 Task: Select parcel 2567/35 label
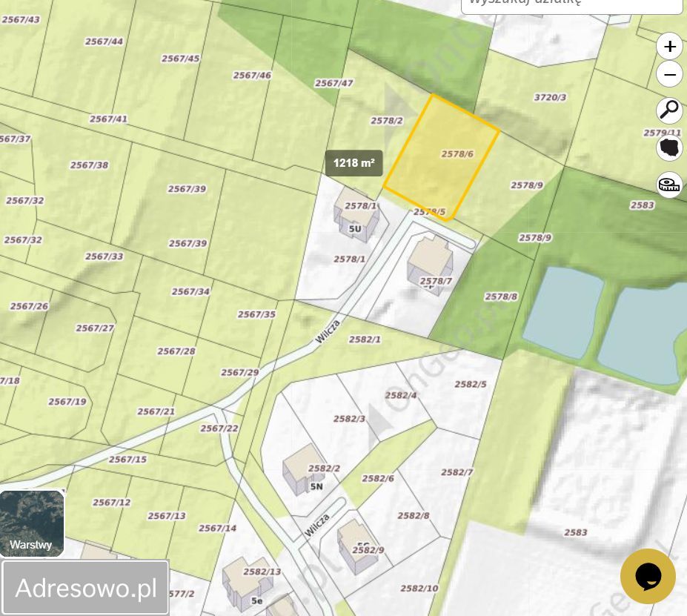(256, 314)
